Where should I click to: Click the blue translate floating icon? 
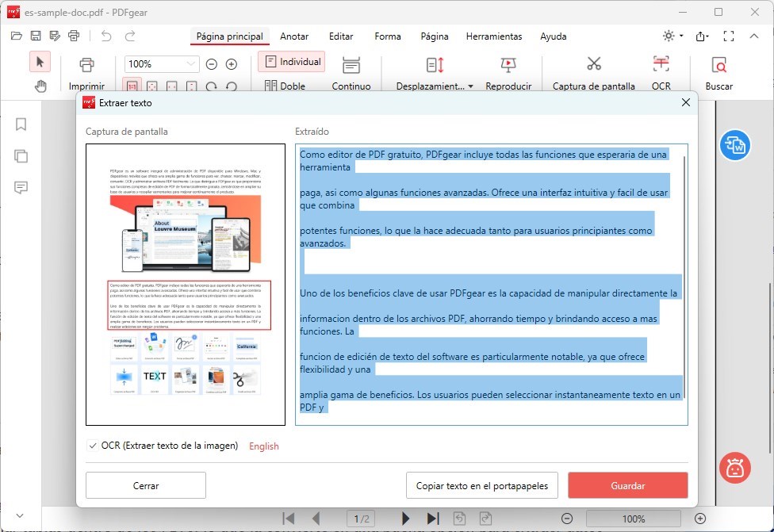click(x=734, y=145)
